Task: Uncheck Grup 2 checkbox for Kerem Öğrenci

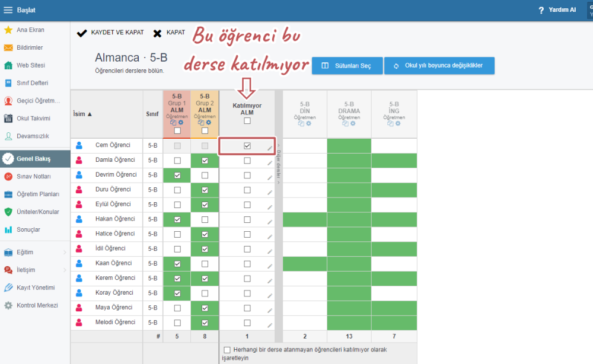Action: 205,279
